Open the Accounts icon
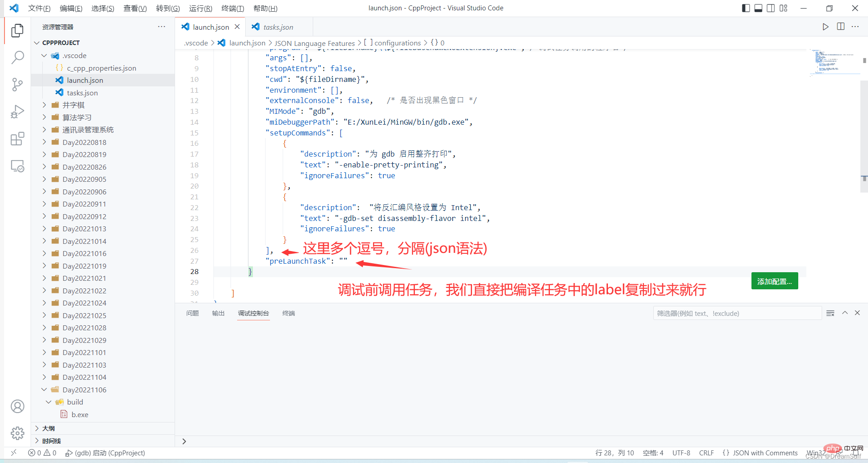Image resolution: width=868 pixels, height=463 pixels. point(18,406)
